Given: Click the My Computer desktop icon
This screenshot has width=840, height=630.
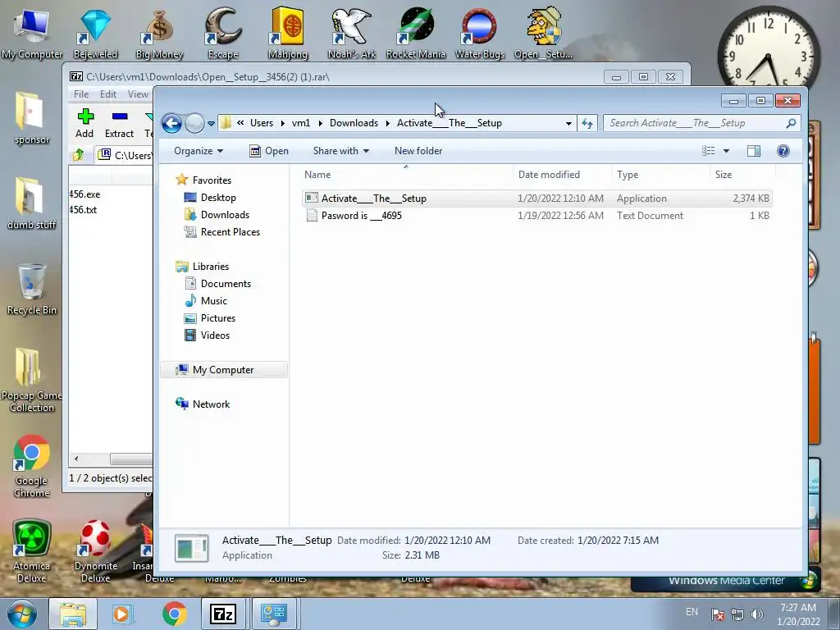Looking at the screenshot, I should (x=32, y=34).
